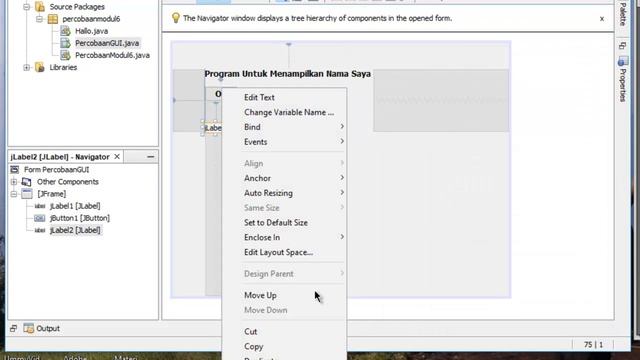Open the Events submenu
The width and height of the screenshot is (640, 360).
pyautogui.click(x=256, y=142)
